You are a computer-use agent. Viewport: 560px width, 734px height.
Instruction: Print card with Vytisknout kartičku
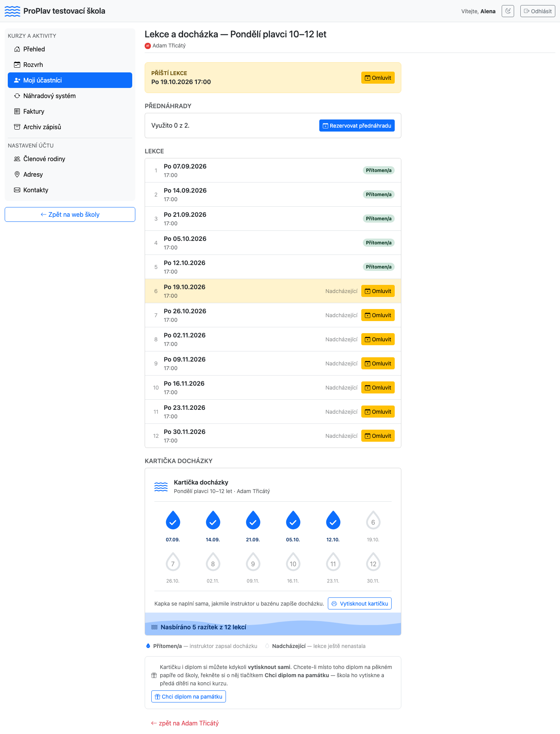[360, 604]
